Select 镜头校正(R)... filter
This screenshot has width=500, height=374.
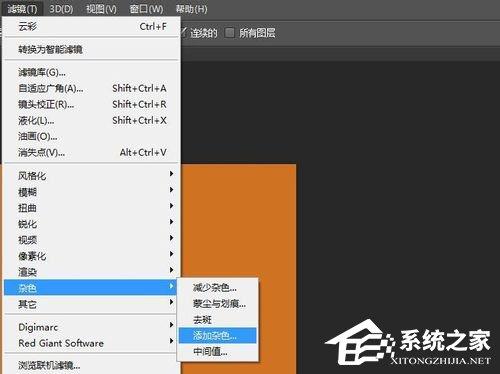[91, 104]
